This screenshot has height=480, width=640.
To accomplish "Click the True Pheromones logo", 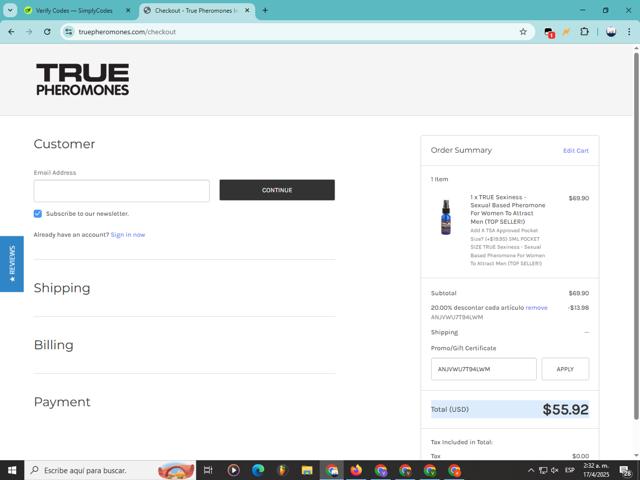I will click(x=82, y=80).
